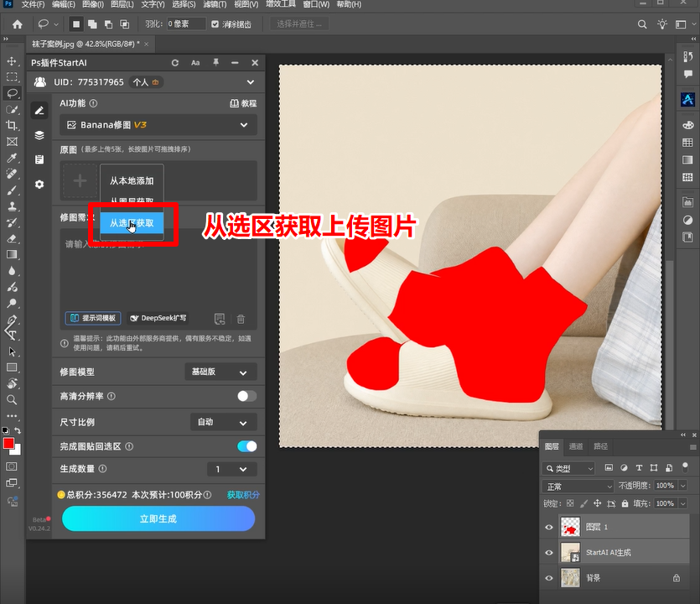Select the Eraser tool
Image resolution: width=700 pixels, height=604 pixels.
pos(12,238)
